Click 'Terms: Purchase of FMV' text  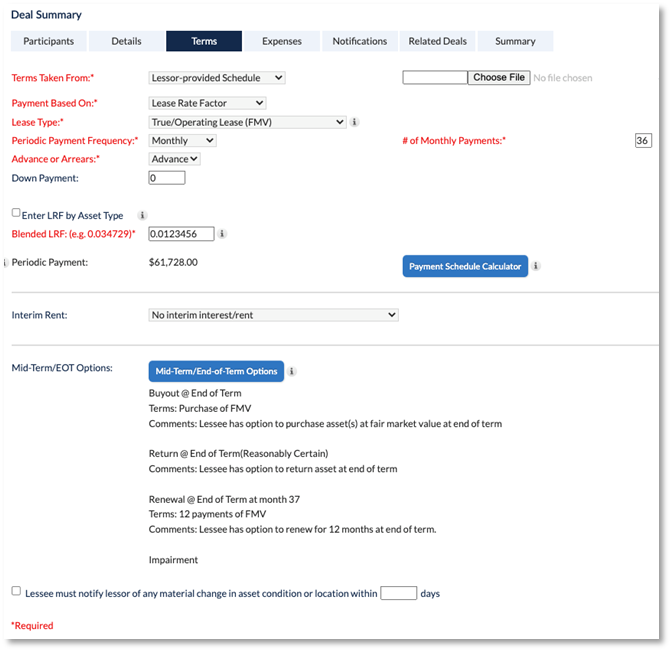pyautogui.click(x=200, y=408)
